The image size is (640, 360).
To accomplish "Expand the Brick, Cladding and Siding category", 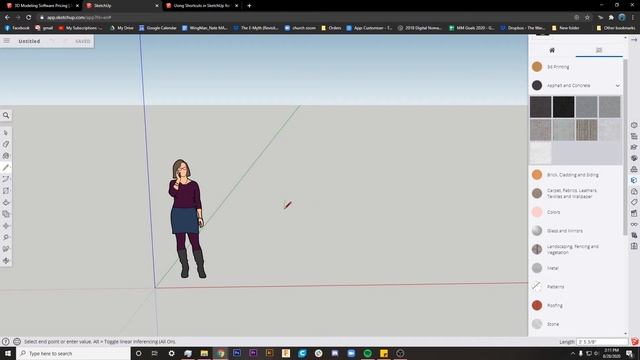I will tap(576, 175).
